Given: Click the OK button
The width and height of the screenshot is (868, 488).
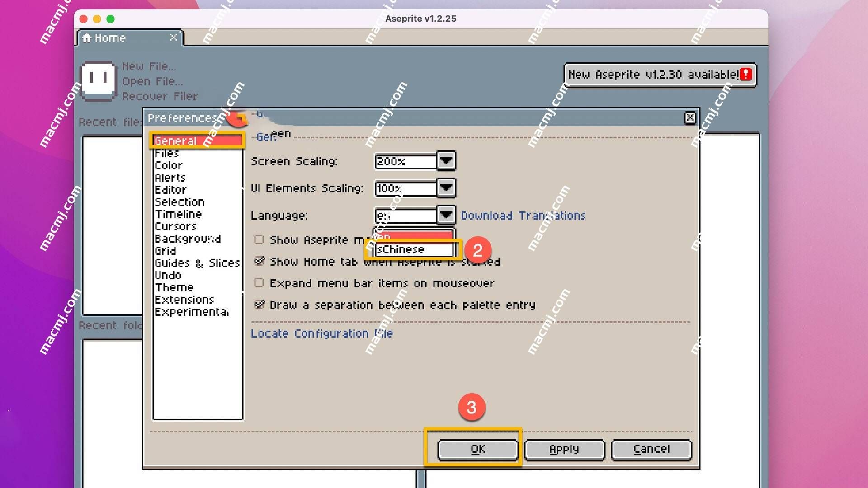Looking at the screenshot, I should (x=477, y=449).
